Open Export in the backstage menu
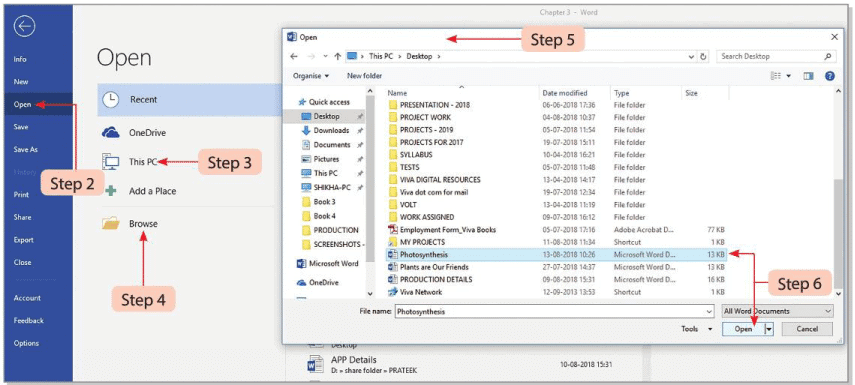Viewport: 855px width, 385px height. pyautogui.click(x=23, y=240)
